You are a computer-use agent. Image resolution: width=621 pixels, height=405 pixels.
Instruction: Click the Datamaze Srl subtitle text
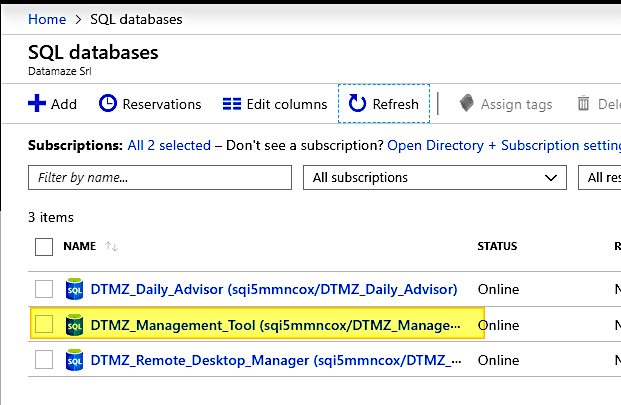[x=60, y=71]
